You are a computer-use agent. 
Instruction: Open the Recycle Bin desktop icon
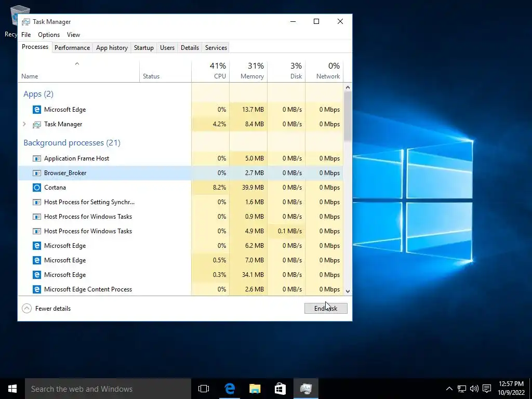[10, 21]
